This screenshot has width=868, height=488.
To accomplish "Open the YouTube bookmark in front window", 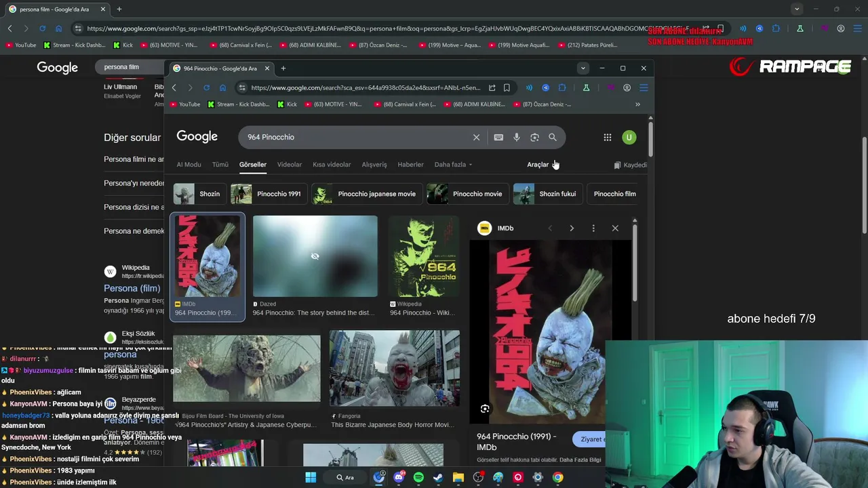I will click(185, 104).
